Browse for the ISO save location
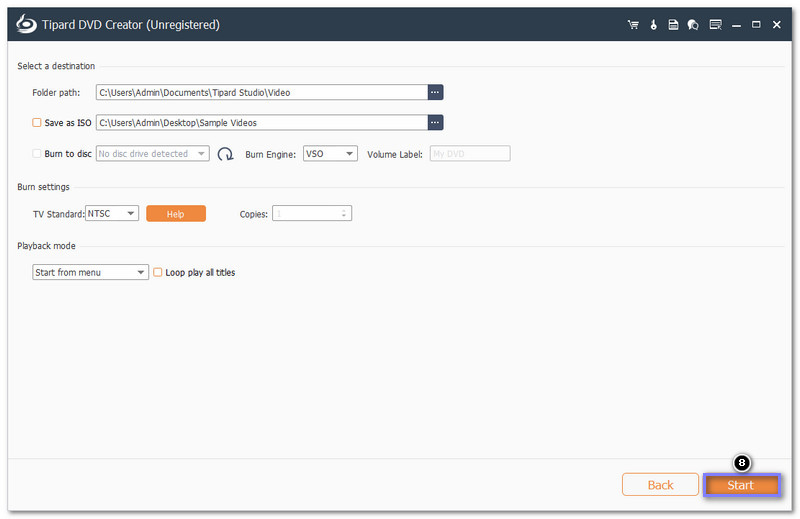Viewport: 800px width, 519px height. [x=435, y=122]
